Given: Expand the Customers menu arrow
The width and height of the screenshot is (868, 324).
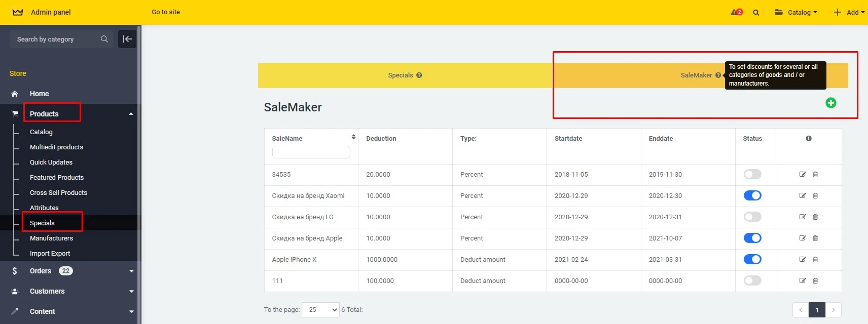Looking at the screenshot, I should point(131,291).
